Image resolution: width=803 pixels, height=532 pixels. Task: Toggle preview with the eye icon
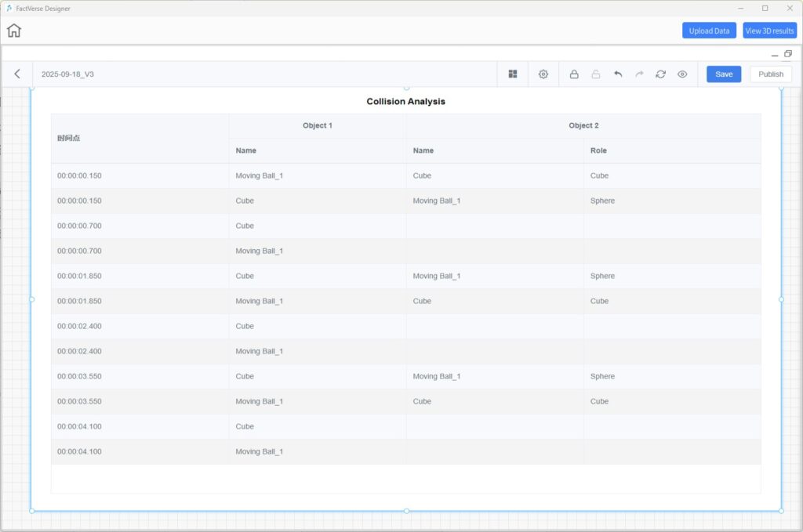[682, 74]
